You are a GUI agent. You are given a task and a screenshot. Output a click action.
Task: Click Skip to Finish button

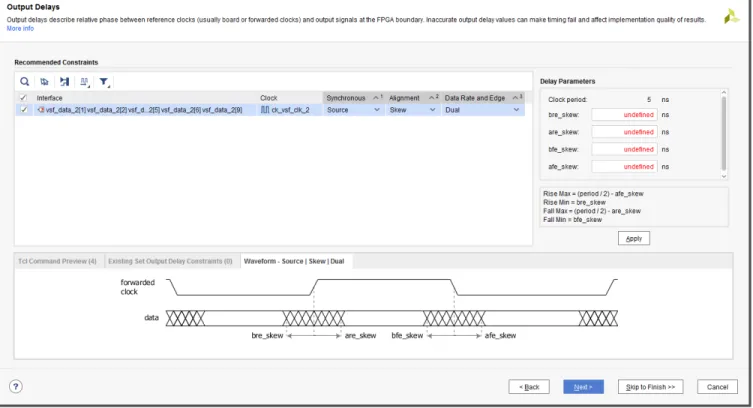coord(650,387)
